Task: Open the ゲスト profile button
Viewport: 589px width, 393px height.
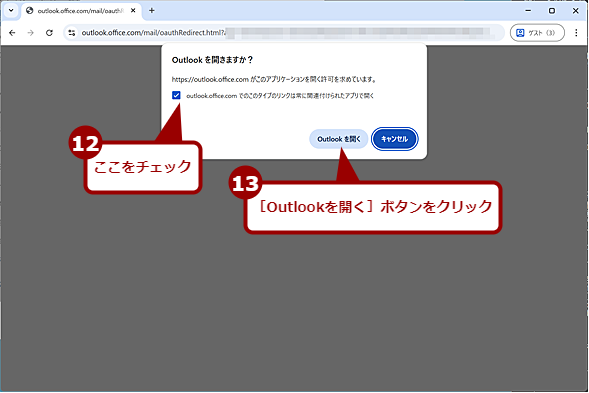Action: (x=537, y=33)
